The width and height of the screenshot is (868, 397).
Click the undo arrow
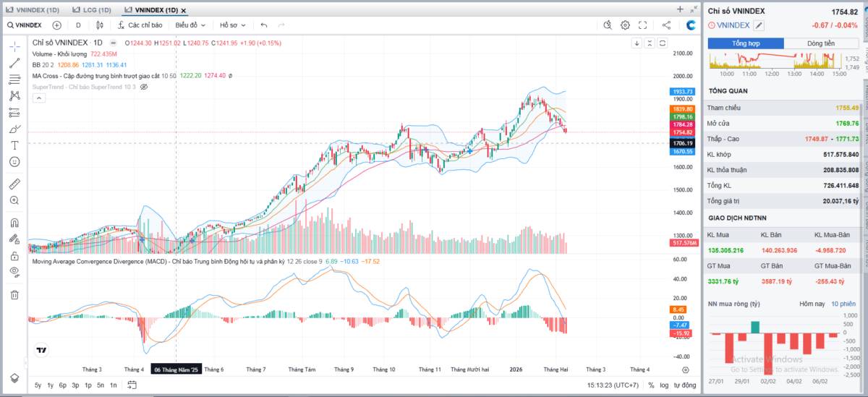pyautogui.click(x=263, y=25)
